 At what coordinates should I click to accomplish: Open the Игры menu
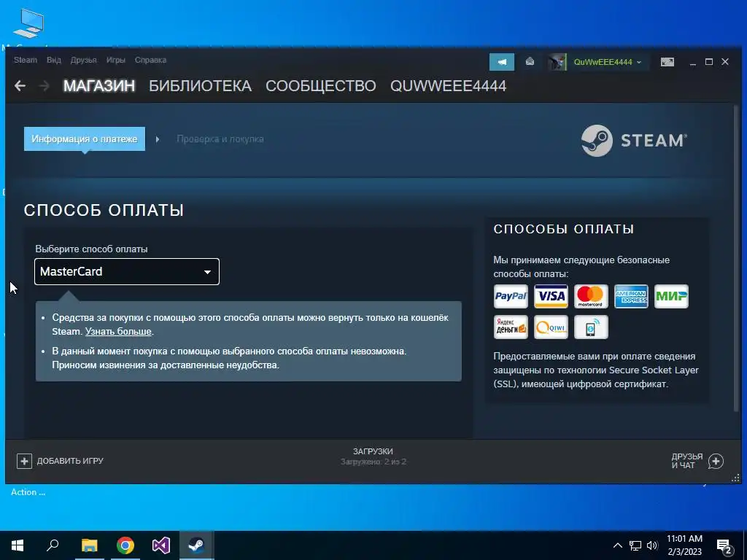point(116,60)
